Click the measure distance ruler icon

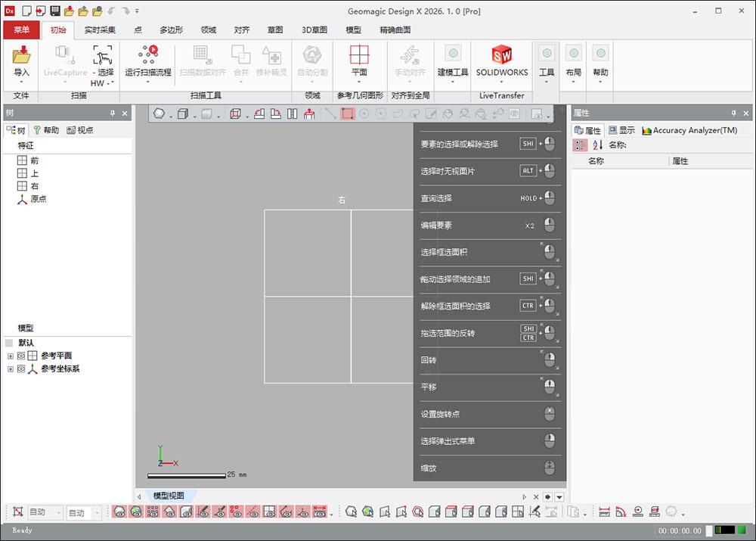click(604, 511)
